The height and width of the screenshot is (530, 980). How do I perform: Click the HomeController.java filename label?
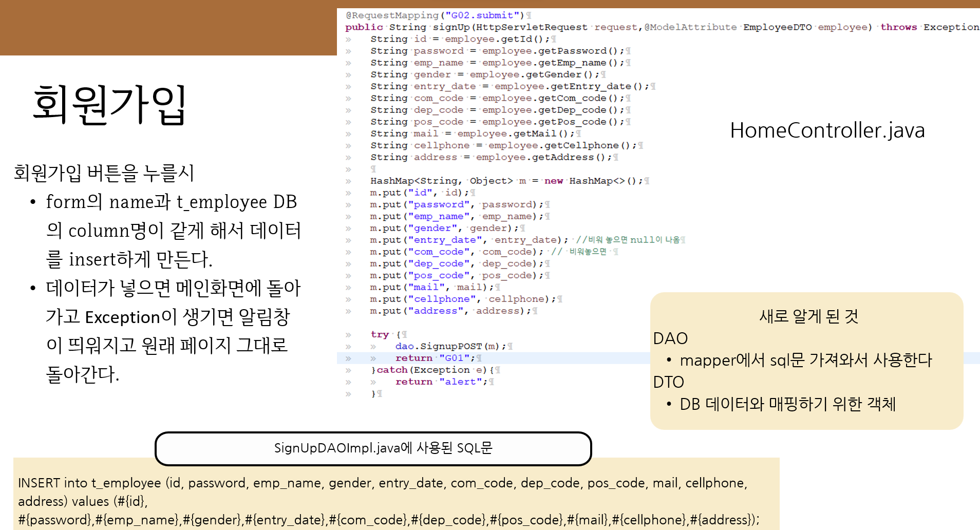click(x=827, y=130)
